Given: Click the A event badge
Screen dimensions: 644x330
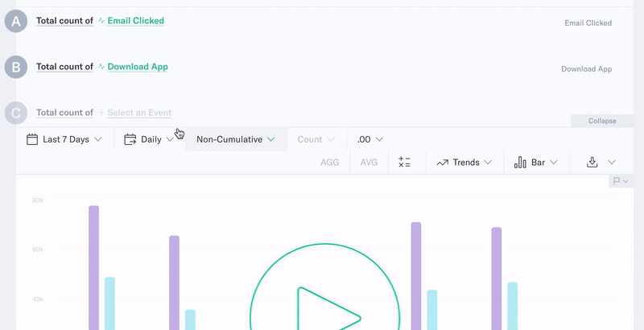Looking at the screenshot, I should (16, 22).
